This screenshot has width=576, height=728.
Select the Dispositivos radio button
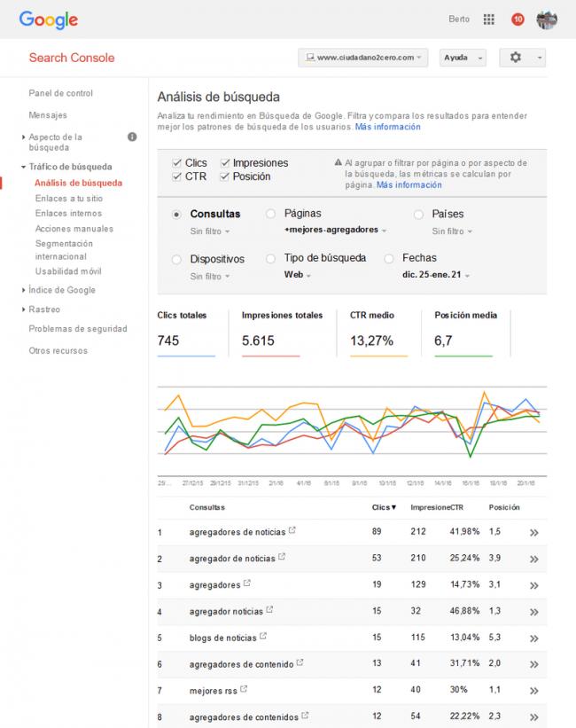(176, 259)
